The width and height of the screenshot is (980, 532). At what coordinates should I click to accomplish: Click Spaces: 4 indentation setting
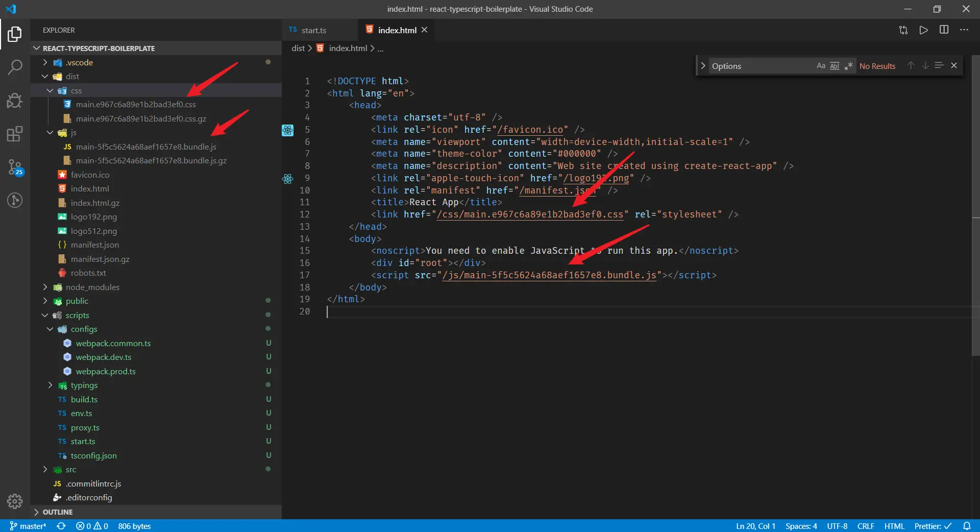pos(801,526)
